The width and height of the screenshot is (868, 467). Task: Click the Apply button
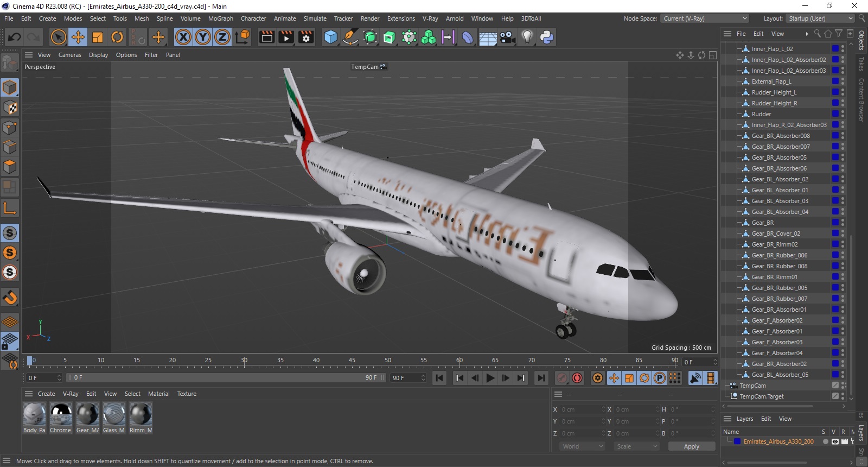(692, 446)
